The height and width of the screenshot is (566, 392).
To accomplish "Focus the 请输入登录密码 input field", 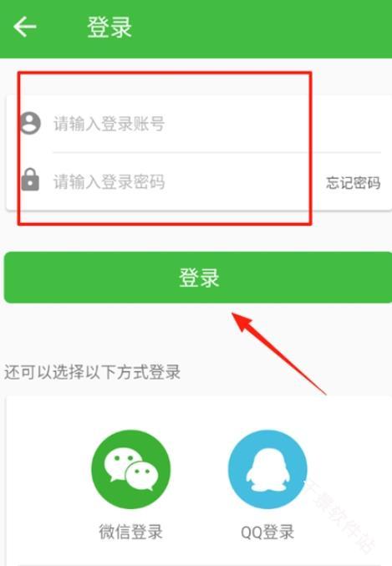I will 188,181.
